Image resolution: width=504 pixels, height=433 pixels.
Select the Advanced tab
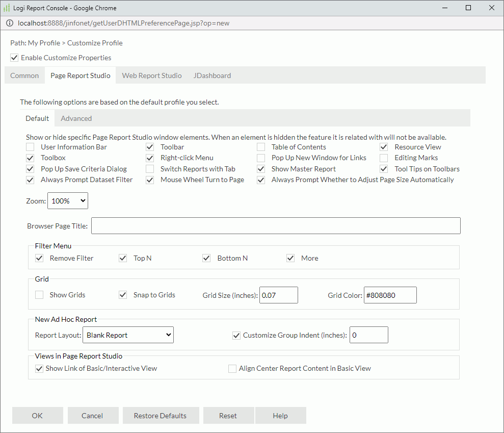(76, 118)
